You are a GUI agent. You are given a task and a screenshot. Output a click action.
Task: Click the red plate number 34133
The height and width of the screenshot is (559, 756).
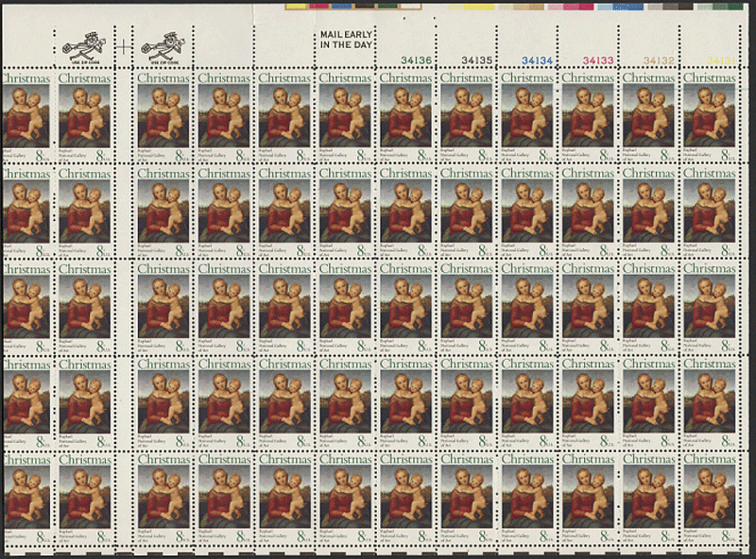pos(598,60)
